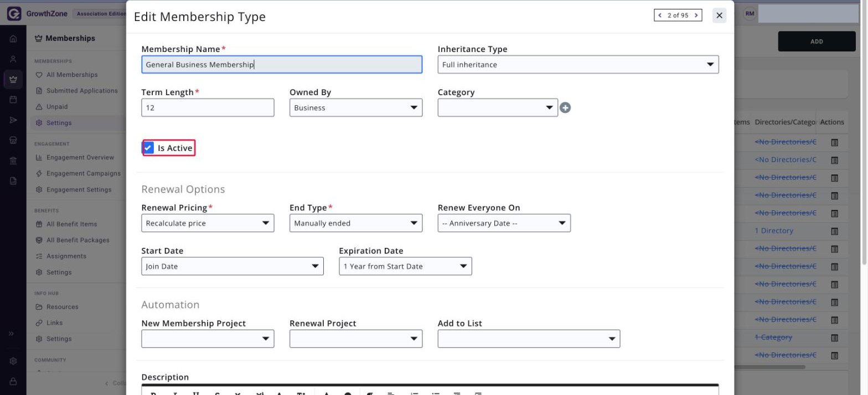This screenshot has width=868, height=395.
Task: Click the Association Edition badge
Action: coord(100,14)
